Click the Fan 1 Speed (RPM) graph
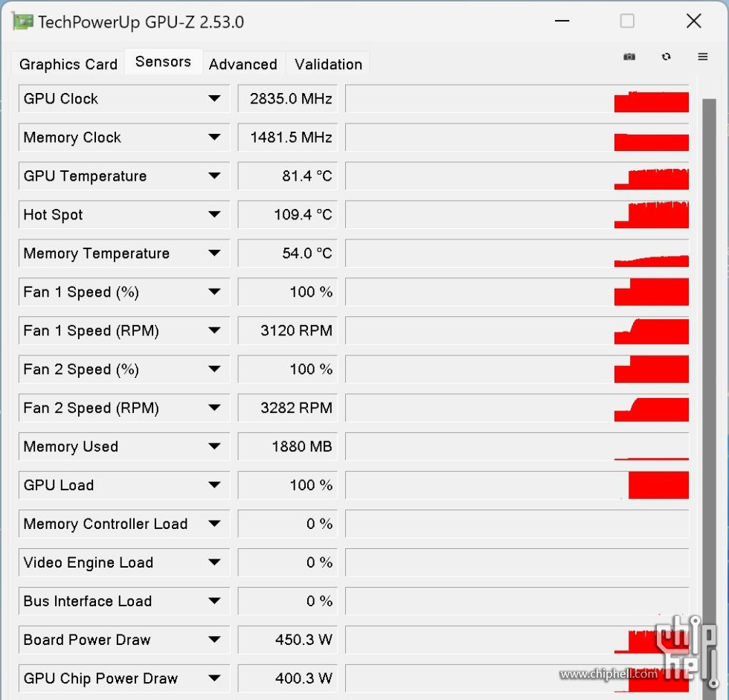 click(517, 330)
